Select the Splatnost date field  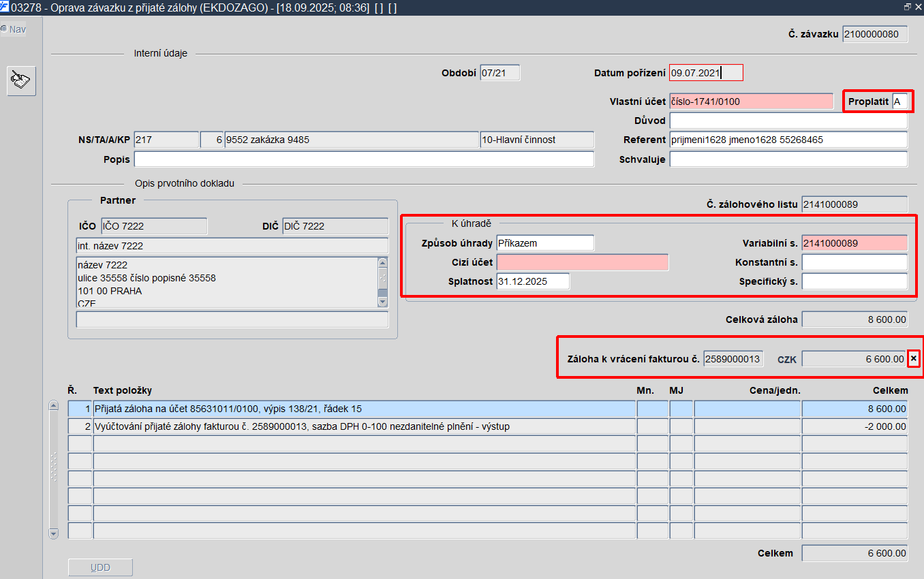pyautogui.click(x=533, y=281)
